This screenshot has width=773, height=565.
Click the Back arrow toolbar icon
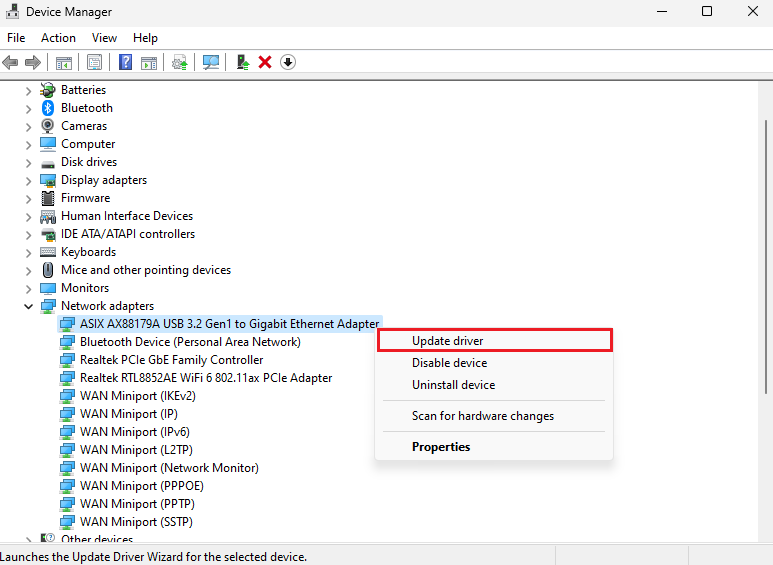click(10, 63)
